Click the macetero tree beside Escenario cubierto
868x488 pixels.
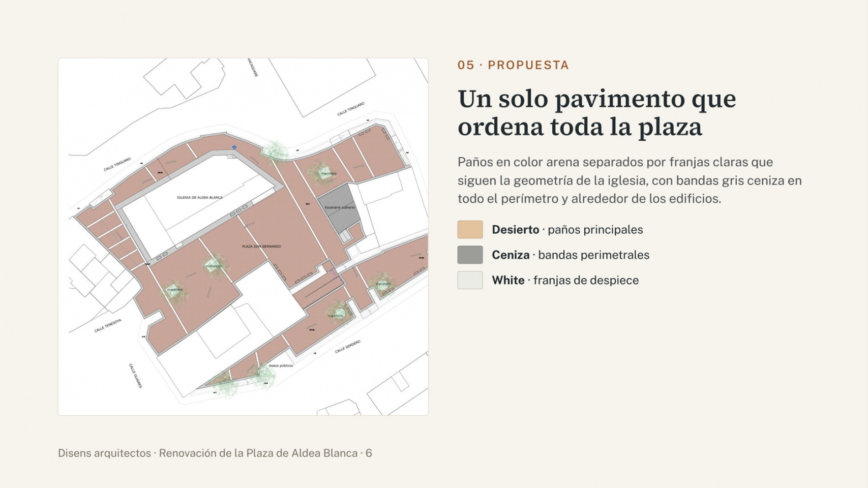[x=321, y=173]
